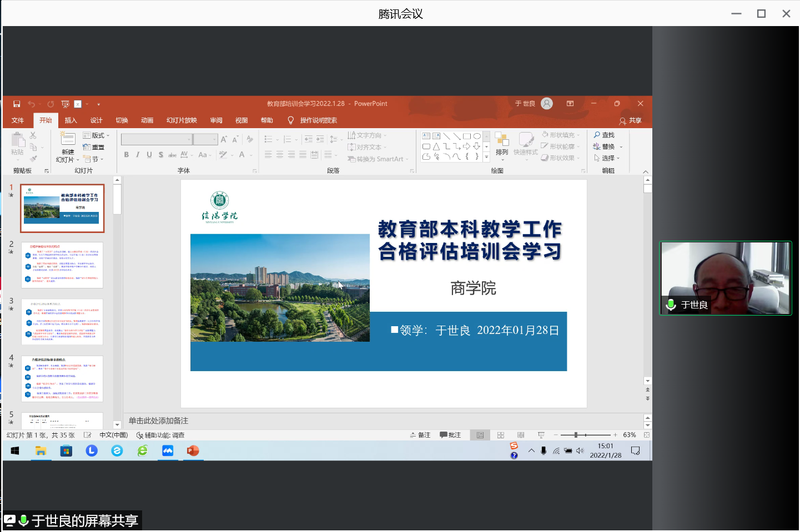Expand the Layout (版式) dropdown
Screen dimensions: 800x532
click(x=97, y=135)
